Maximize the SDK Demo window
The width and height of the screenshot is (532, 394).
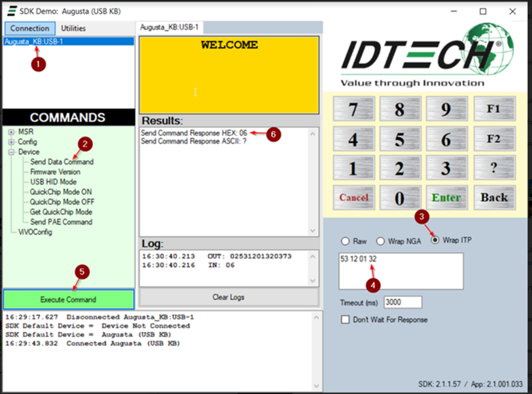tap(483, 11)
